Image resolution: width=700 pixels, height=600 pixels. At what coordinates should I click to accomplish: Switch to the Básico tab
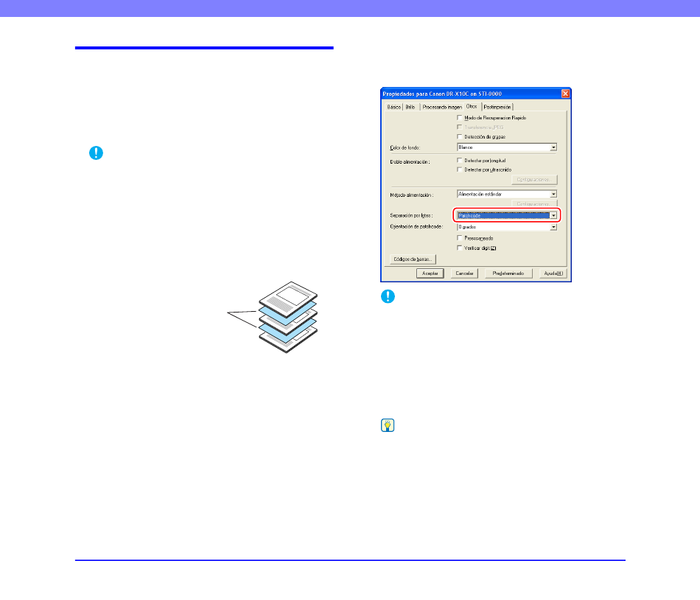tap(393, 107)
